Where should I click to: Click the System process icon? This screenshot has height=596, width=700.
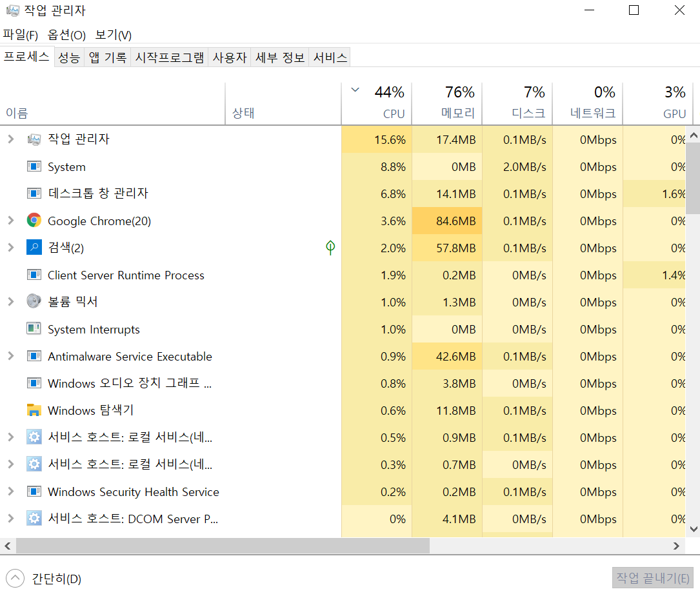click(34, 166)
